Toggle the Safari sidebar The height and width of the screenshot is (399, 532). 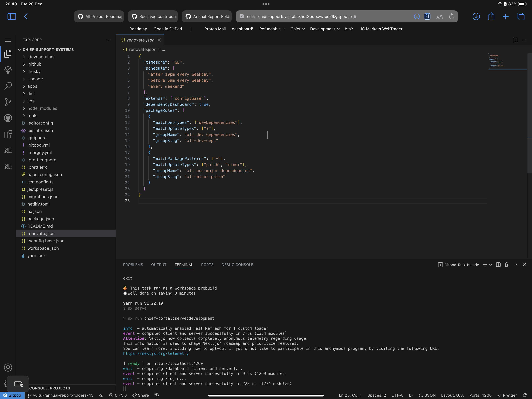tap(11, 16)
